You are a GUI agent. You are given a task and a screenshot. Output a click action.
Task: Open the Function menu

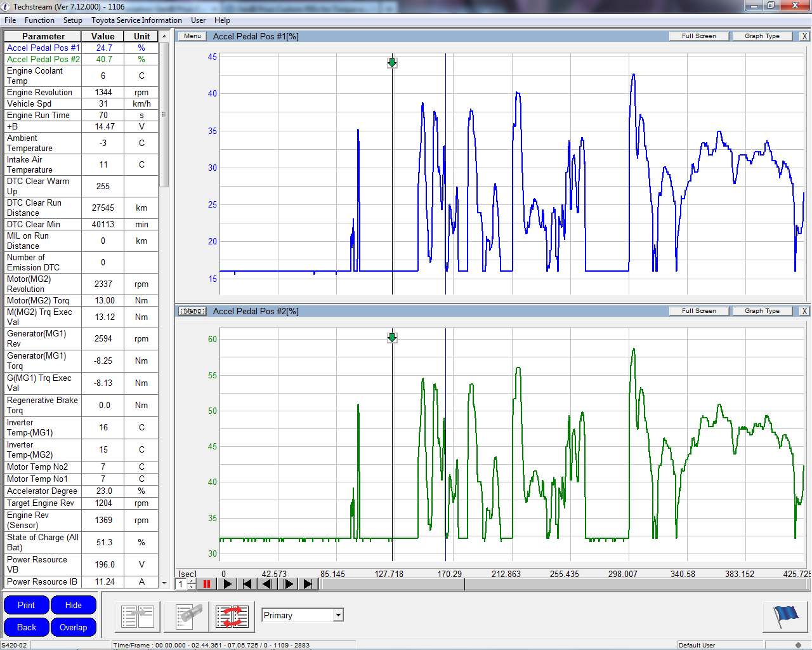tap(39, 20)
